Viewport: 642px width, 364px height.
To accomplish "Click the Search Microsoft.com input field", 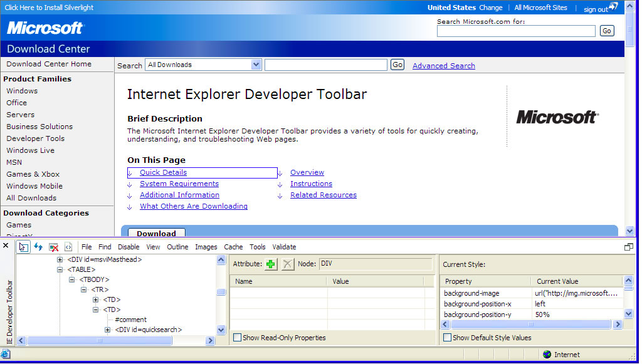I will click(516, 31).
